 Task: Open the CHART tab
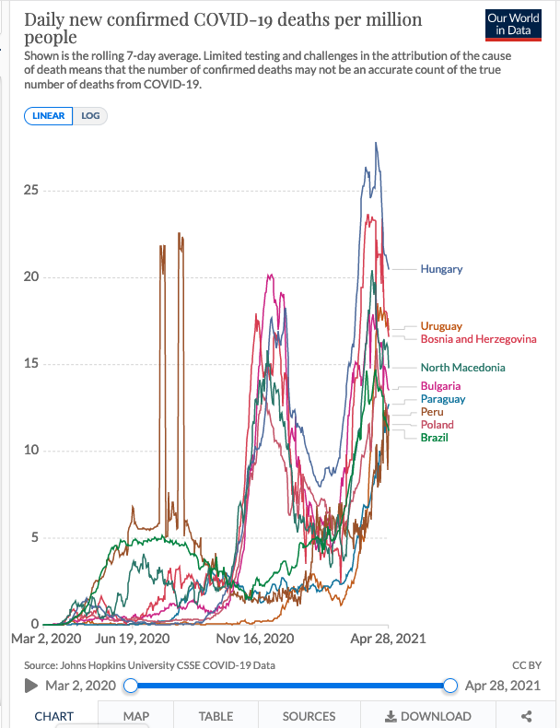pyautogui.click(x=54, y=716)
